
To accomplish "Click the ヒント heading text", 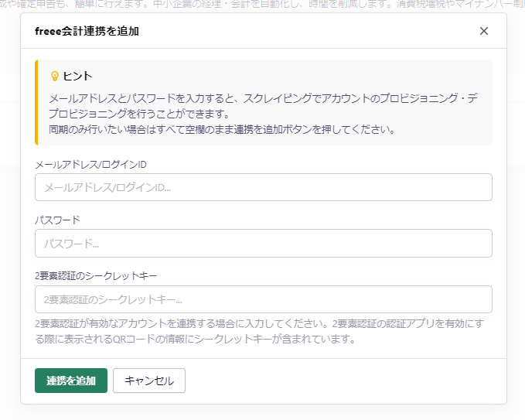I will pyautogui.click(x=77, y=76).
